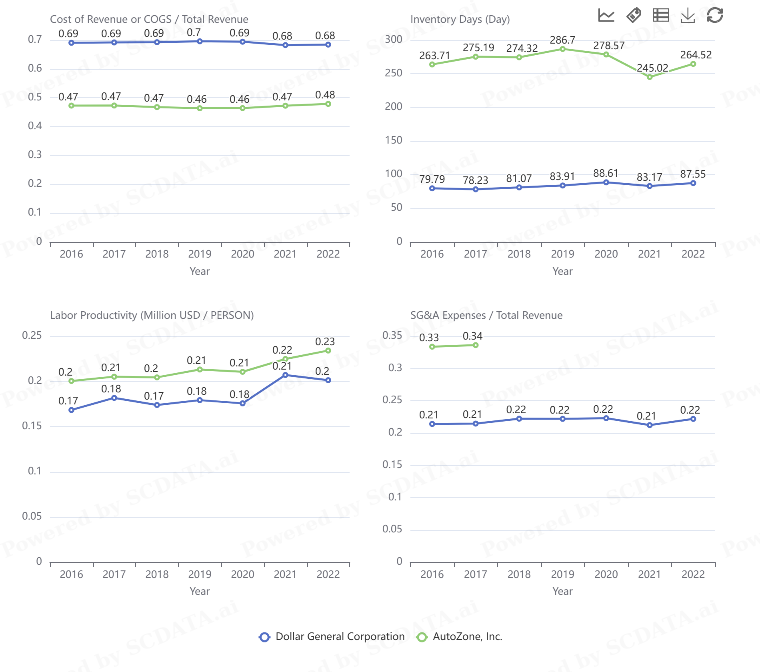Pick Dollar General 2016 Labor Productivity point
The height and width of the screenshot is (672, 760).
tap(71, 410)
